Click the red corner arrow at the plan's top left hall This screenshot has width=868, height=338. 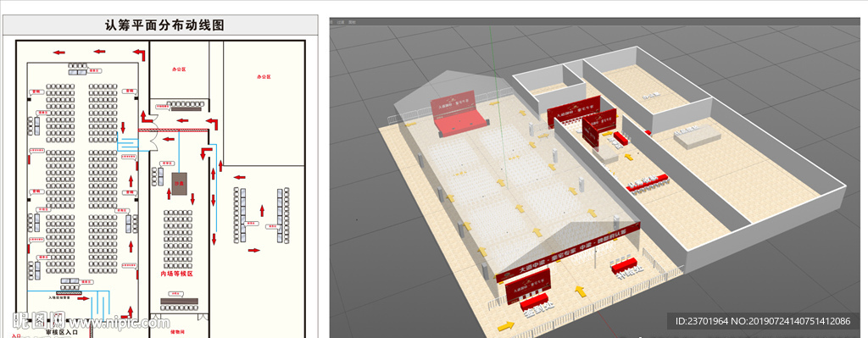pyautogui.click(x=140, y=54)
